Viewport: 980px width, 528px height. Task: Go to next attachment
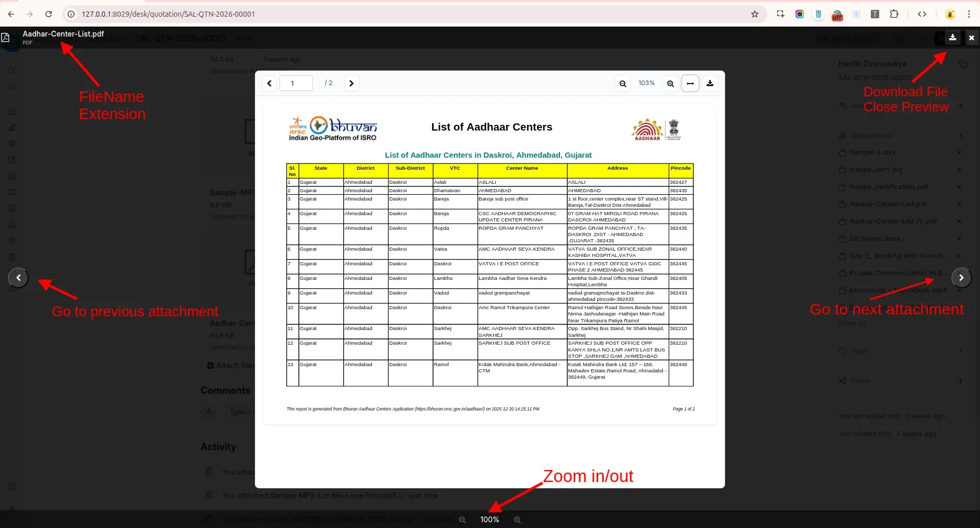click(961, 278)
